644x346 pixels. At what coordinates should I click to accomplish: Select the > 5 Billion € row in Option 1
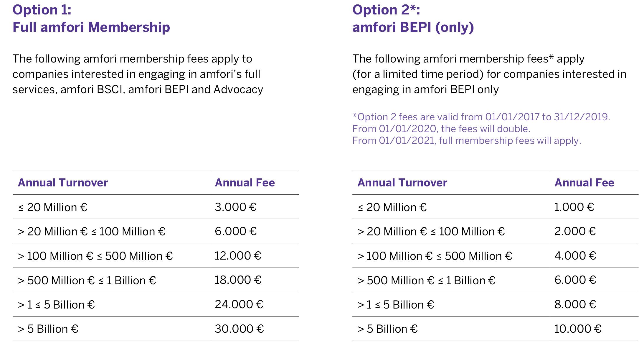[156, 329]
